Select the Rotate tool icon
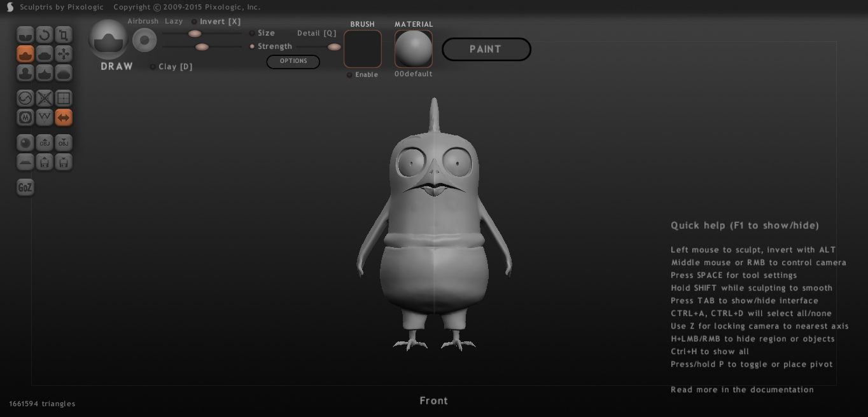This screenshot has height=417, width=868. [45, 35]
